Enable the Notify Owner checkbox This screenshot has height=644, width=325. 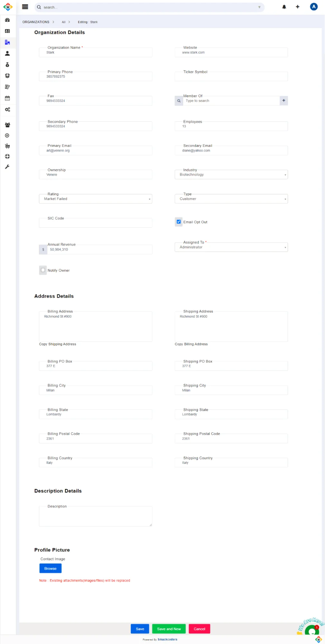[x=43, y=270]
